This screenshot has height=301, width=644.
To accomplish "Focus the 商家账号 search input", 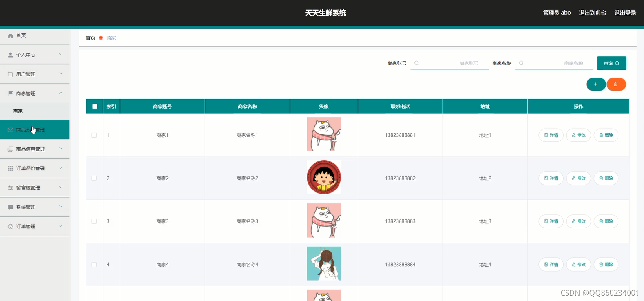I will click(450, 63).
